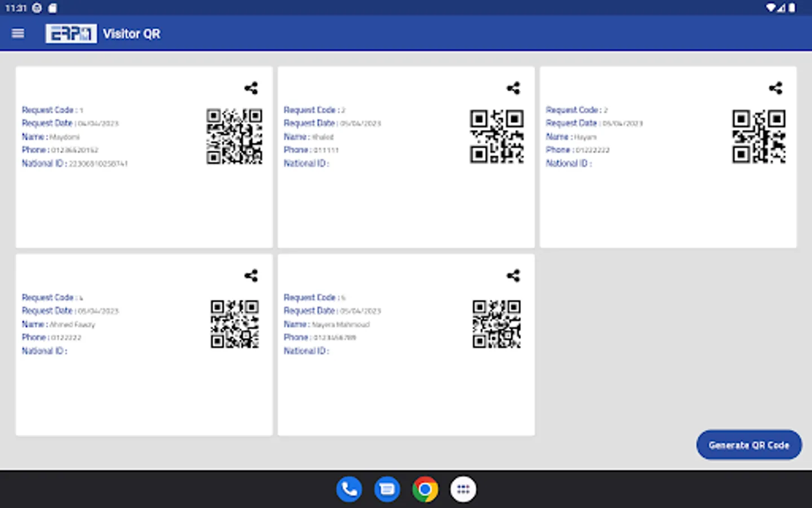Open Nayera Mahmoud's QR code image
The image size is (812, 508).
tap(497, 324)
